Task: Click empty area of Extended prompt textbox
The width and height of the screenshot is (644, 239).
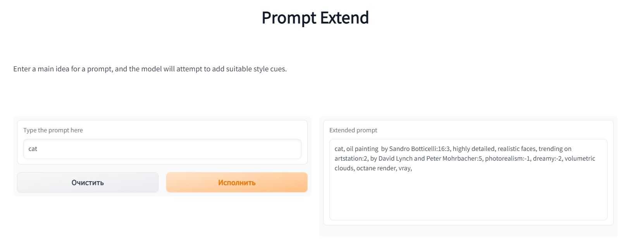Action: (x=468, y=198)
